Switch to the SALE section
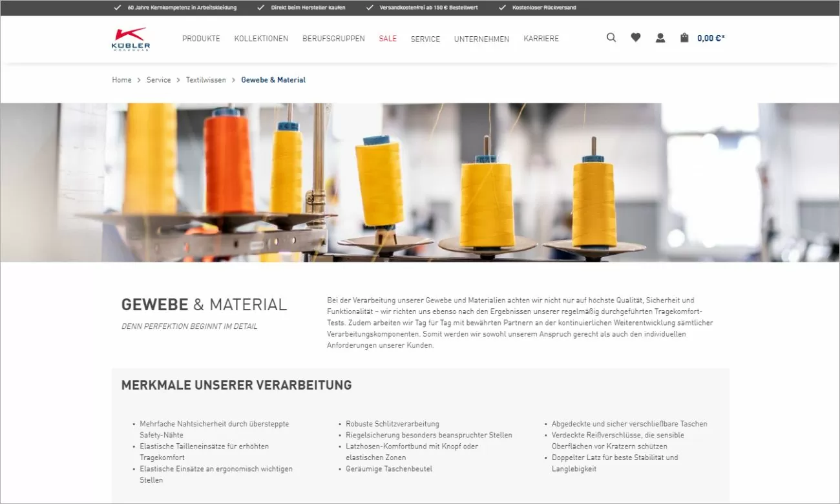Screen dimensions: 840x504 click(x=387, y=39)
